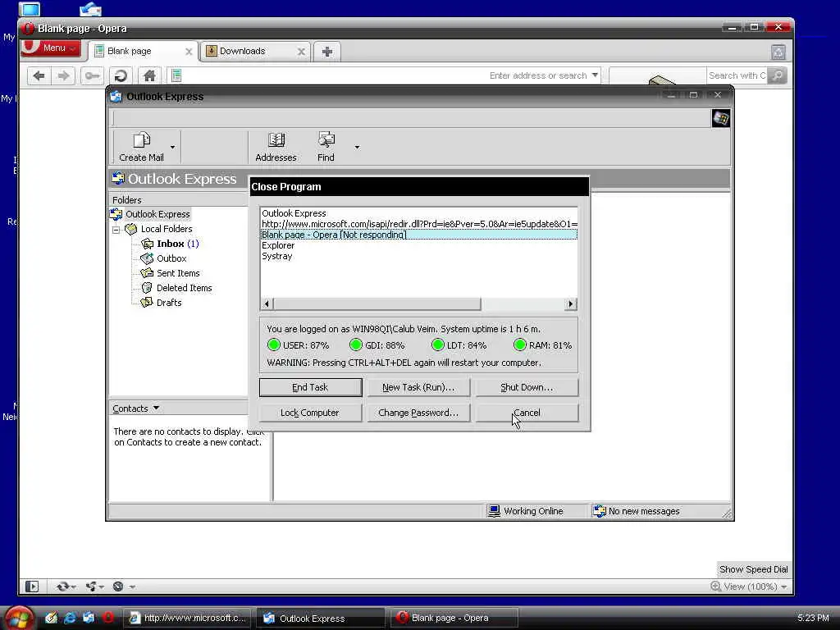Switch to Blank page - Opera taskbar button
The height and width of the screenshot is (630, 840).
click(454, 619)
